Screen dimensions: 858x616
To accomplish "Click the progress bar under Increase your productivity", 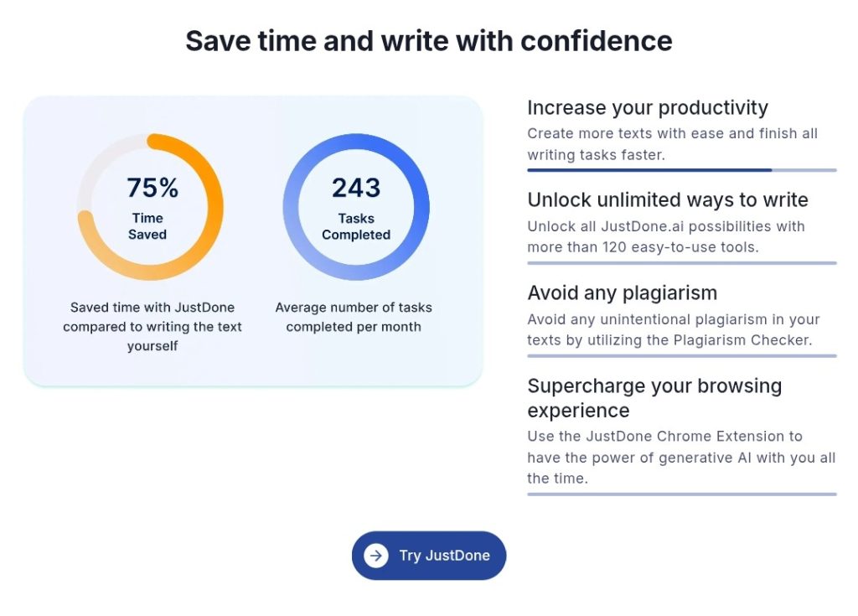I will point(680,170).
